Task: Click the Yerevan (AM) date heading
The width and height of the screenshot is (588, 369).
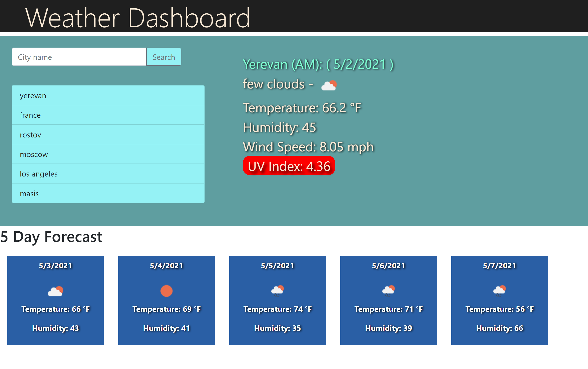Action: [318, 64]
